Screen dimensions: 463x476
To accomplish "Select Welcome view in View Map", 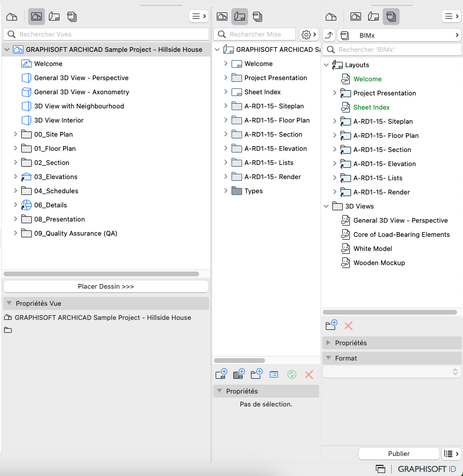I will click(x=48, y=64).
